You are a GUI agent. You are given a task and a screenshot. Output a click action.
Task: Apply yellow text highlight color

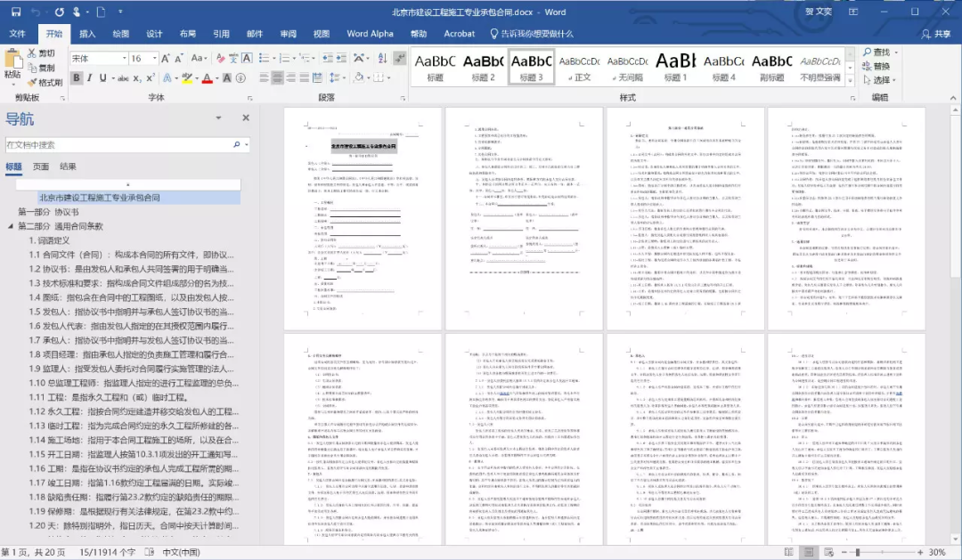pyautogui.click(x=186, y=77)
